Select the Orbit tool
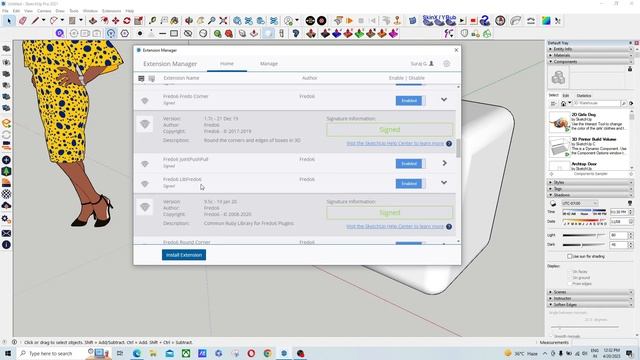This screenshot has height=360, width=640. point(189,20)
